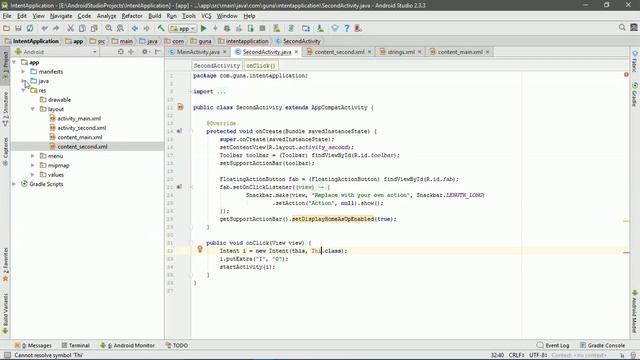The width and height of the screenshot is (640, 360).
Task: Click the Save All toolbar icon
Action: tap(18, 28)
